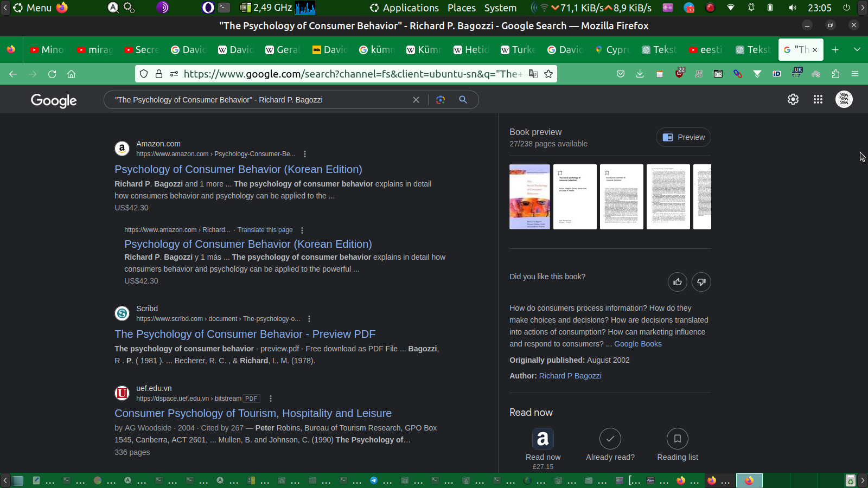Focus the Google search input field
Screen dimensions: 868x488
coord(260,100)
